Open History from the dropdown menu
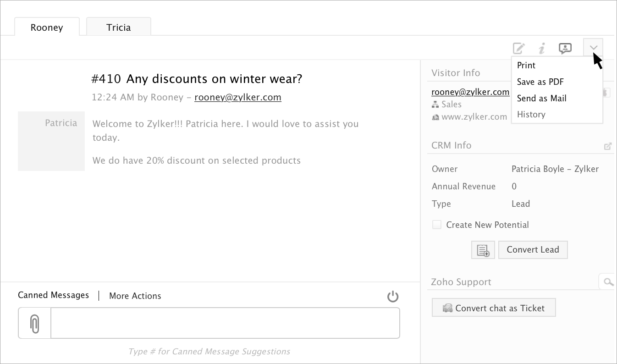617x364 pixels. [x=531, y=115]
